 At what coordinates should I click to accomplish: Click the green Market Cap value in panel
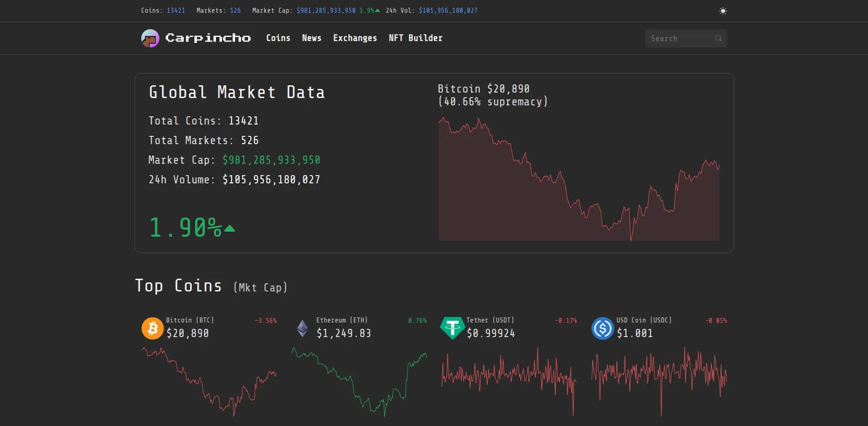click(x=271, y=160)
